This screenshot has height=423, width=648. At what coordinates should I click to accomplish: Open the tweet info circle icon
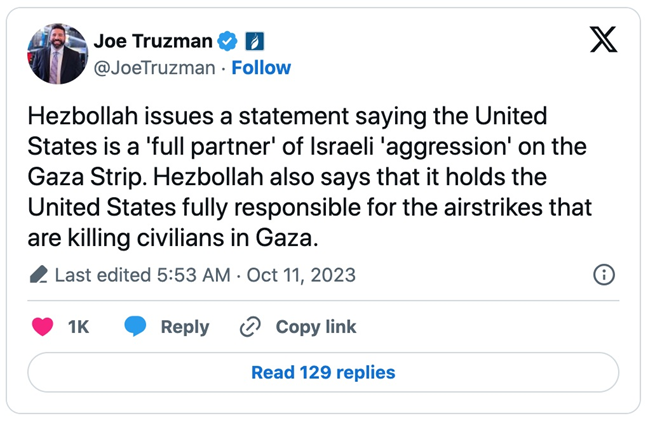click(604, 274)
